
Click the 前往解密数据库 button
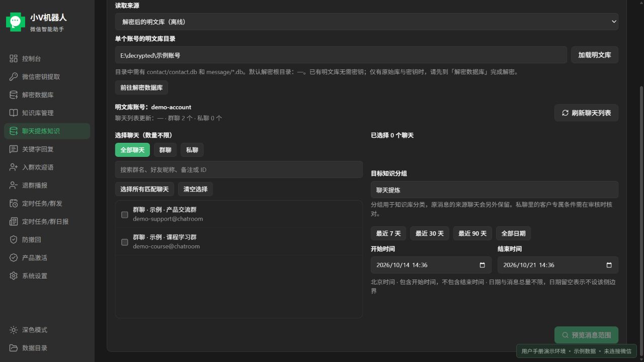[x=141, y=87]
